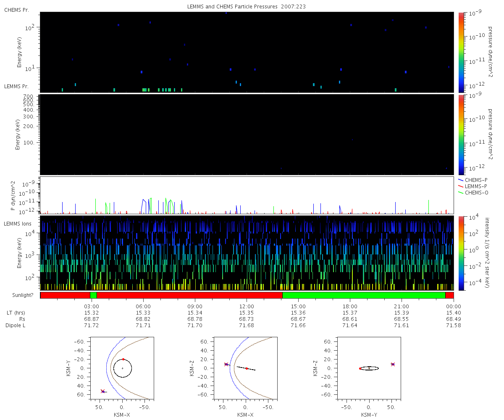Click the 12:00 time axis label
The image size is (504, 420).
point(247,306)
